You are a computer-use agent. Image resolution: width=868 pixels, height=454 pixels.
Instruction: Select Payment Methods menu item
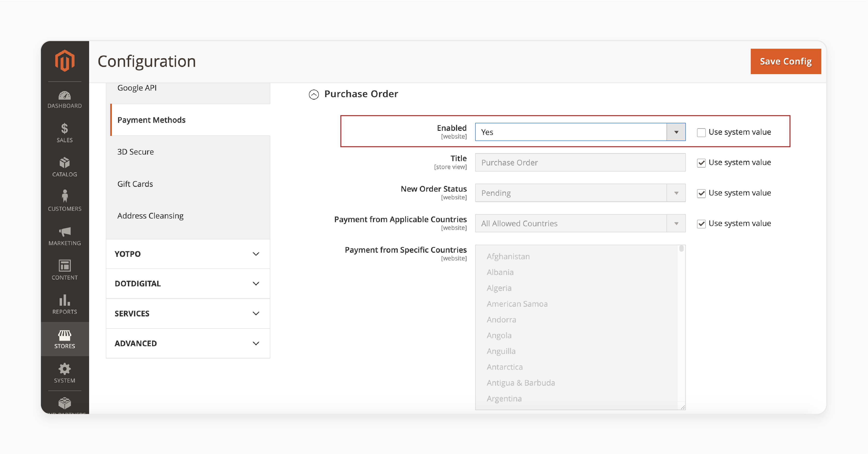[x=190, y=120]
